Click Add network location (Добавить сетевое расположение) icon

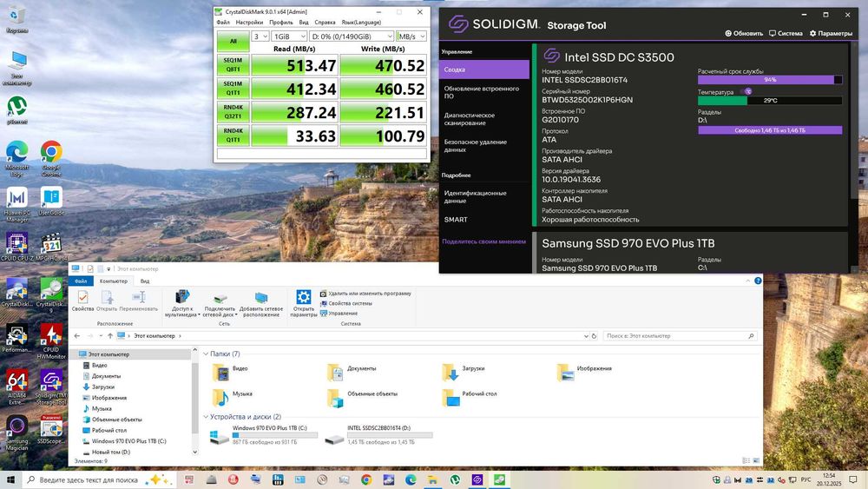(261, 302)
